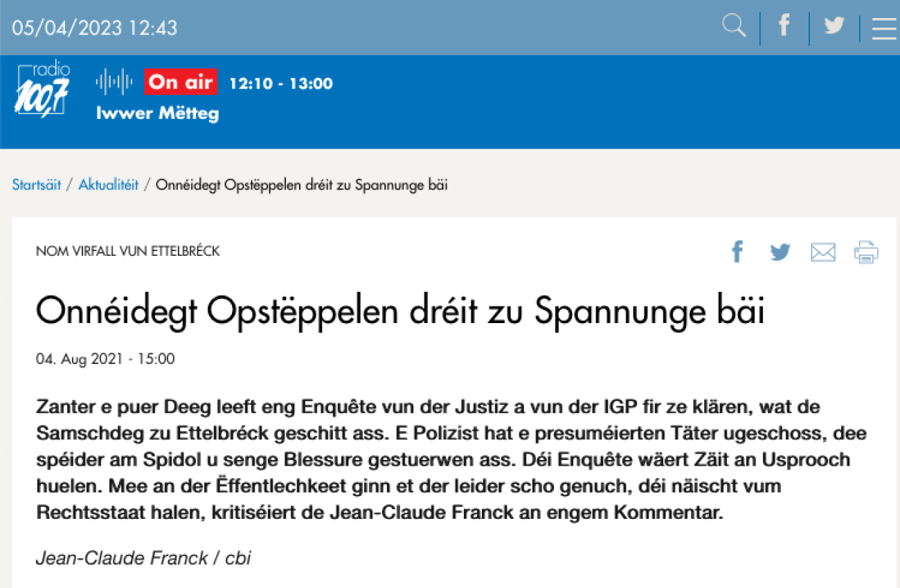Image resolution: width=900 pixels, height=588 pixels.
Task: Share the article on Facebook
Action: (x=737, y=252)
